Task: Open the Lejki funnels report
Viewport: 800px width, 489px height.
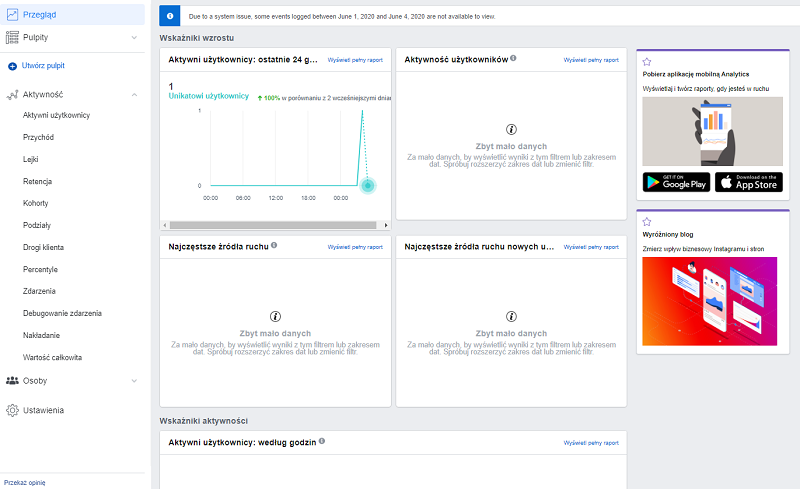Action: [x=31, y=159]
